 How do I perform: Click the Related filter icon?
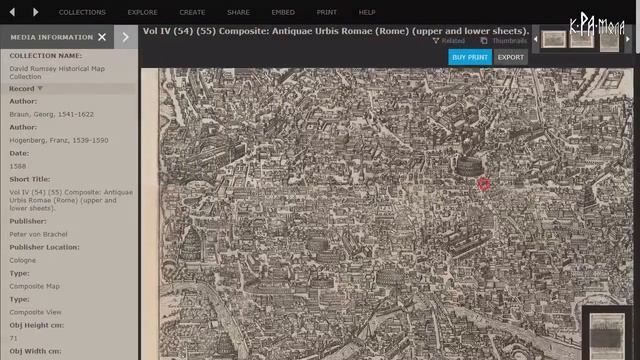tap(436, 41)
